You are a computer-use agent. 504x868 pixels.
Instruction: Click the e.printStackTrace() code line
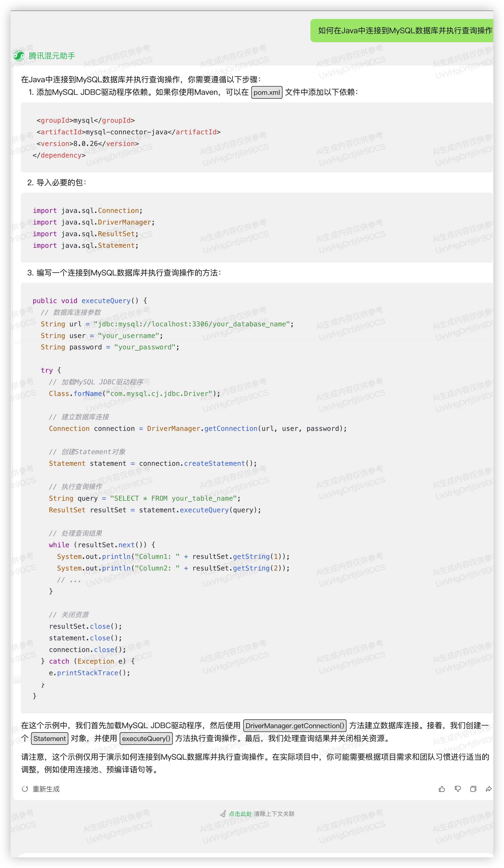point(89,673)
